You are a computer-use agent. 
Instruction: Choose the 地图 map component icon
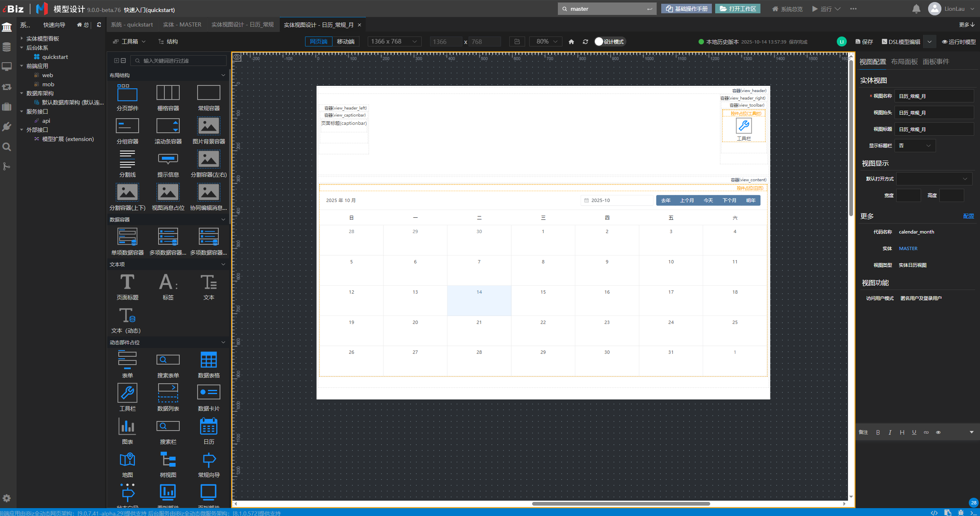[x=127, y=460]
